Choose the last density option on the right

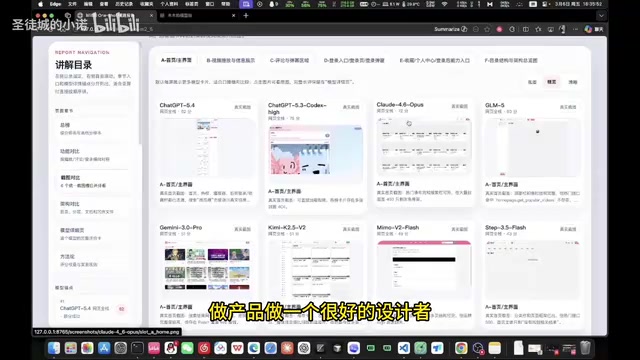click(573, 82)
